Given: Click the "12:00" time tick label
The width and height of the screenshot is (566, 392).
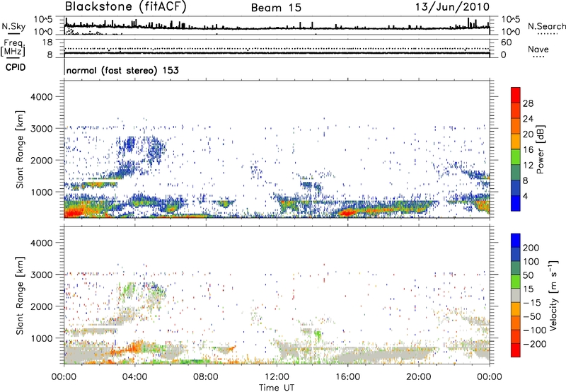Looking at the screenshot, I should 276,377.
